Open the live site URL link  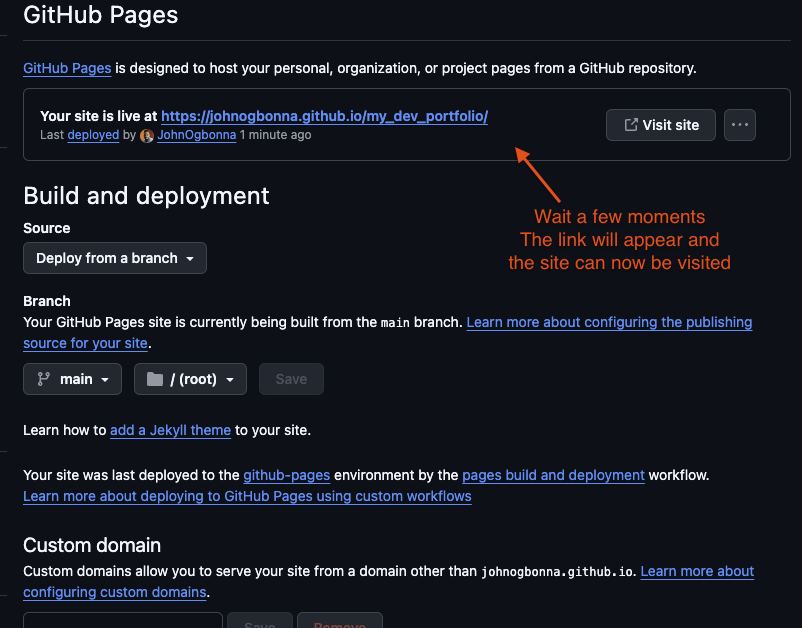(324, 116)
